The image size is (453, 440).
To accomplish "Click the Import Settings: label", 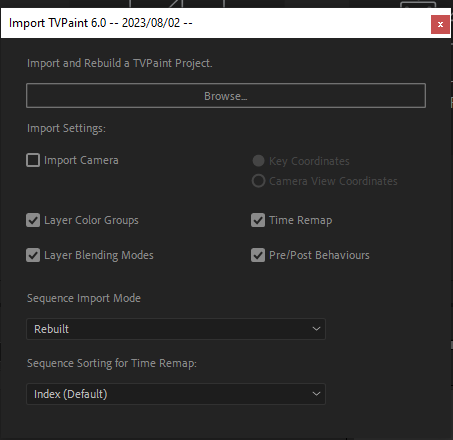I will pos(66,128).
